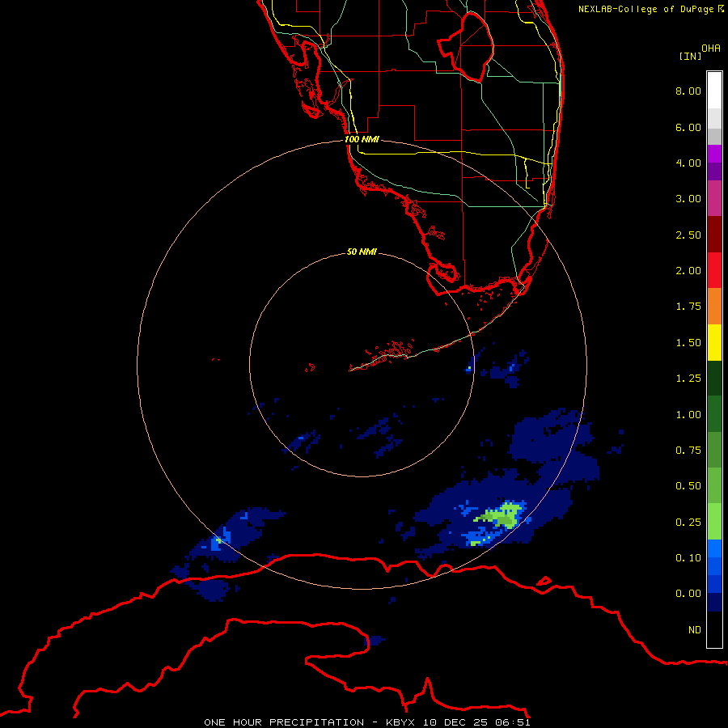Click the 0.00 scale label
Image resolution: width=728 pixels, height=728 pixels.
click(x=688, y=594)
